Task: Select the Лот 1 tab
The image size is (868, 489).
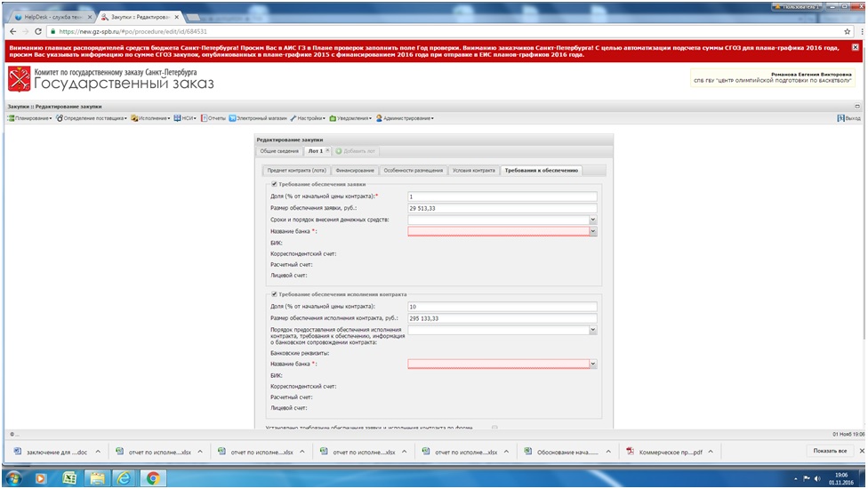Action: pyautogui.click(x=316, y=151)
